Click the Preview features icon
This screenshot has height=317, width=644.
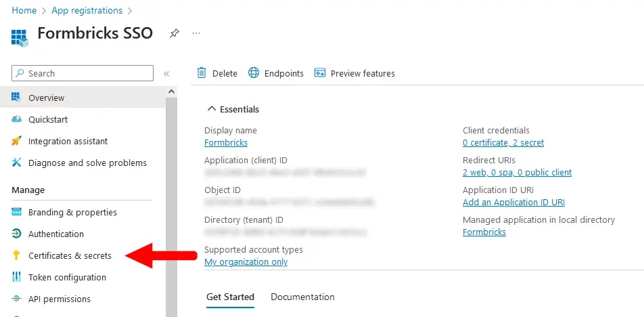pyautogui.click(x=320, y=72)
